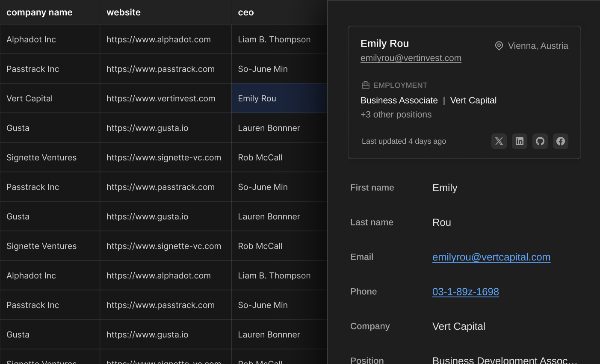Click the Company field value Vert Capital

(458, 326)
